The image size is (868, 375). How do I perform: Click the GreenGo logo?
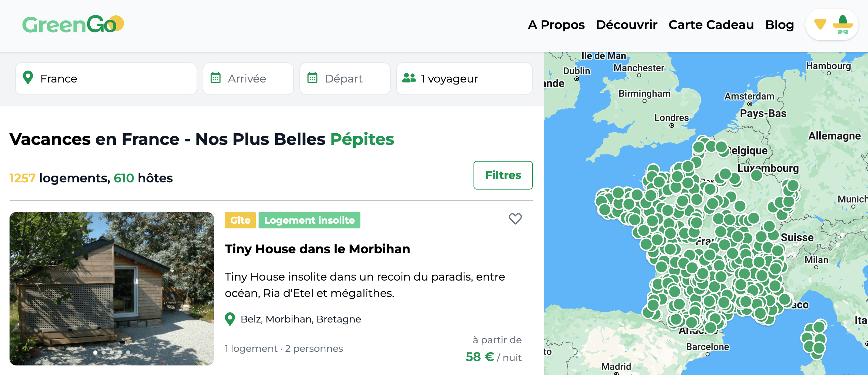coord(73,25)
